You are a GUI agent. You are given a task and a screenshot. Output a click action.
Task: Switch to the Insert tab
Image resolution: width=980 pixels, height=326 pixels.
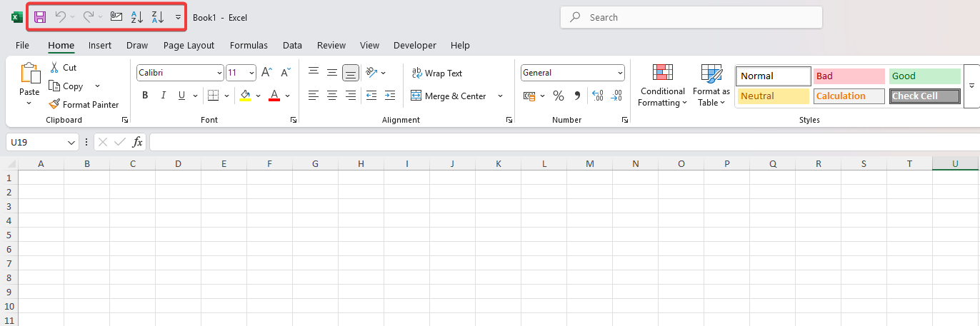tap(100, 45)
